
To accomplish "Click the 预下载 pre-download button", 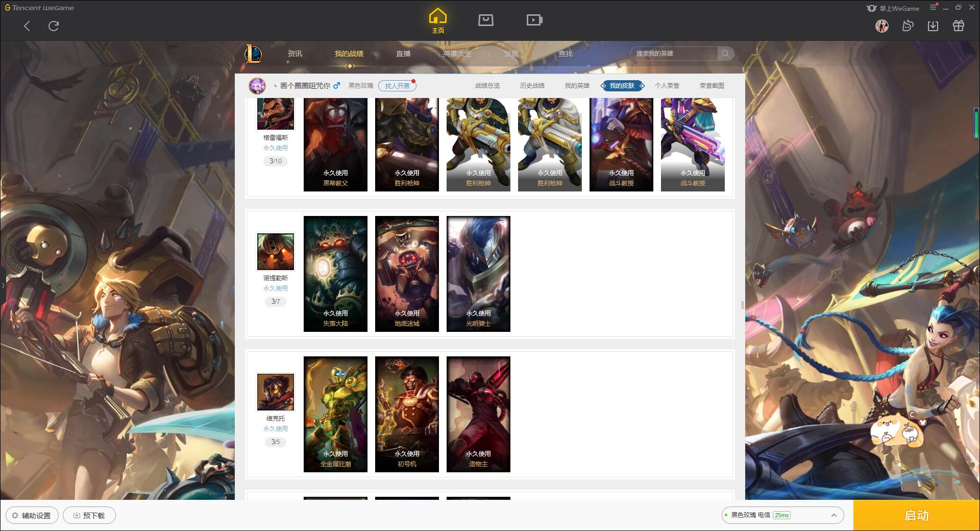I will pyautogui.click(x=89, y=516).
